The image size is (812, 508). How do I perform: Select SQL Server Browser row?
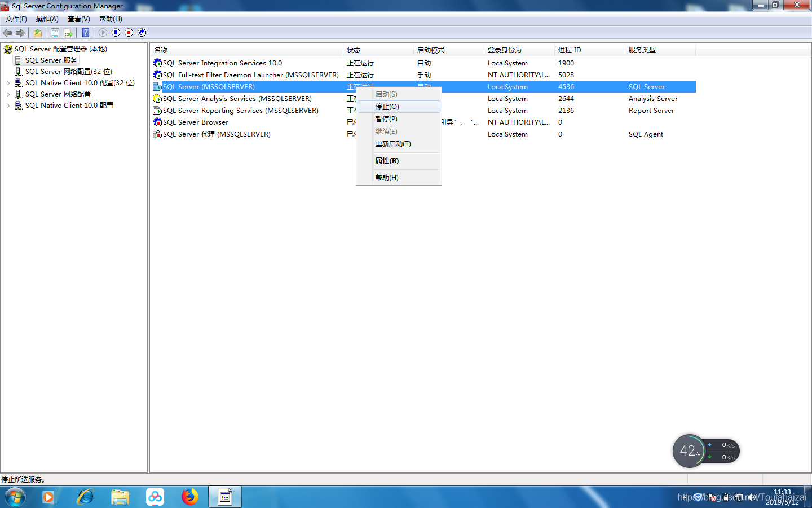coord(423,122)
